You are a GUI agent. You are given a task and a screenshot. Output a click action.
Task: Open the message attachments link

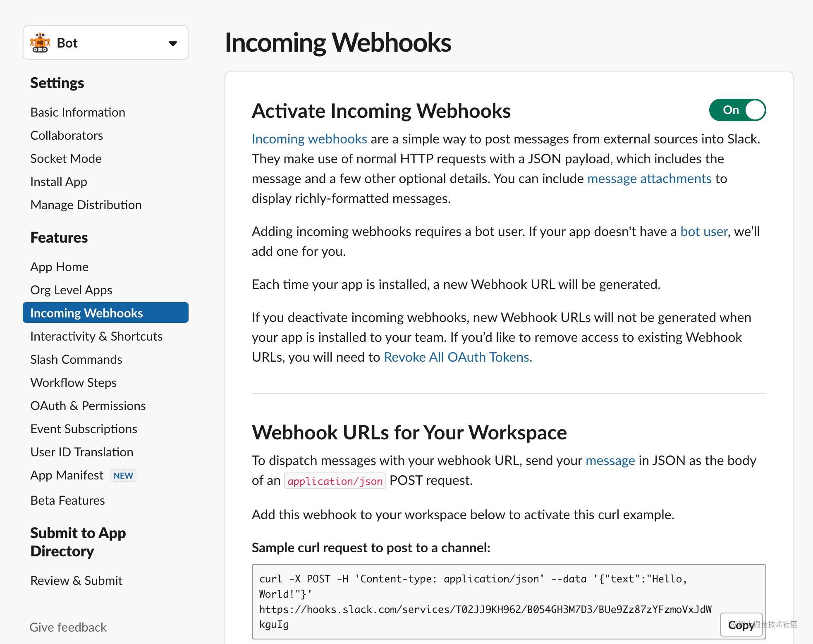tap(649, 179)
